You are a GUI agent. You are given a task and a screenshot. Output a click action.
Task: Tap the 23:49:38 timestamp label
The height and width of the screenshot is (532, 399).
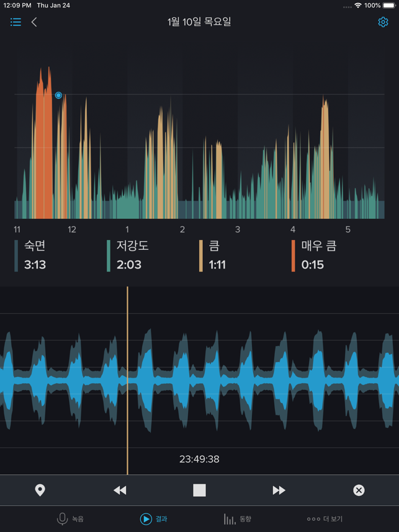(199, 459)
